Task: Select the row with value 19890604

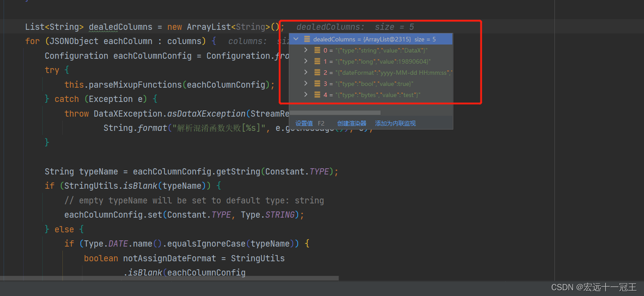Action: (x=371, y=61)
